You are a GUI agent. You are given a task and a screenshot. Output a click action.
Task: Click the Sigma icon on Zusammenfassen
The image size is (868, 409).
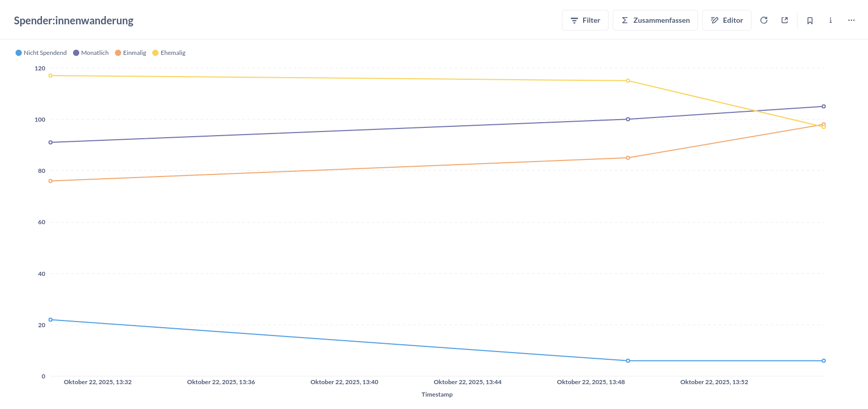coord(625,20)
